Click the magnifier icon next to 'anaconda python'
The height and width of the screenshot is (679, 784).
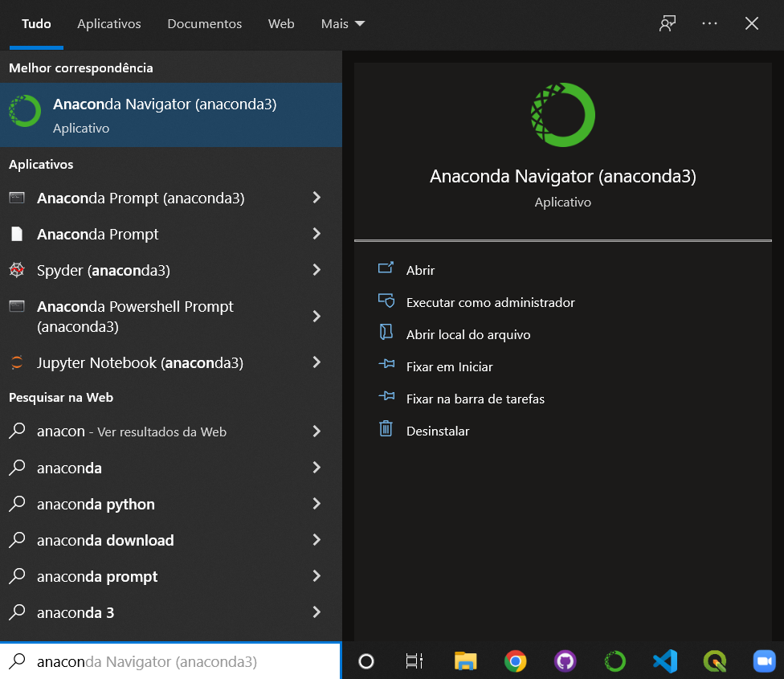pyautogui.click(x=17, y=504)
